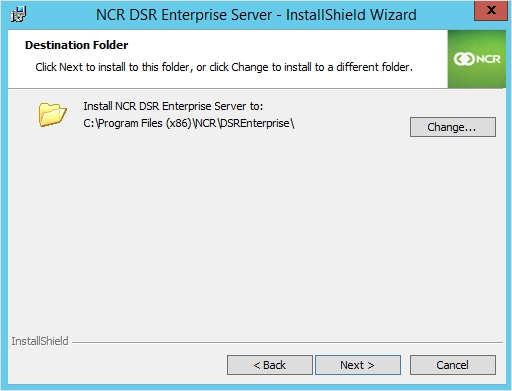
Task: Click the Install NCR DSR Enterprise Server to label
Action: coord(173,106)
